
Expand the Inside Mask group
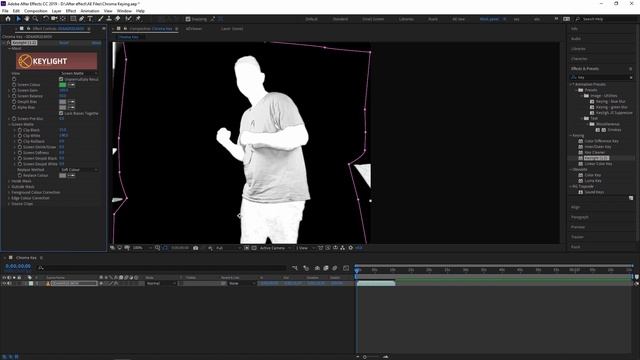(x=9, y=181)
